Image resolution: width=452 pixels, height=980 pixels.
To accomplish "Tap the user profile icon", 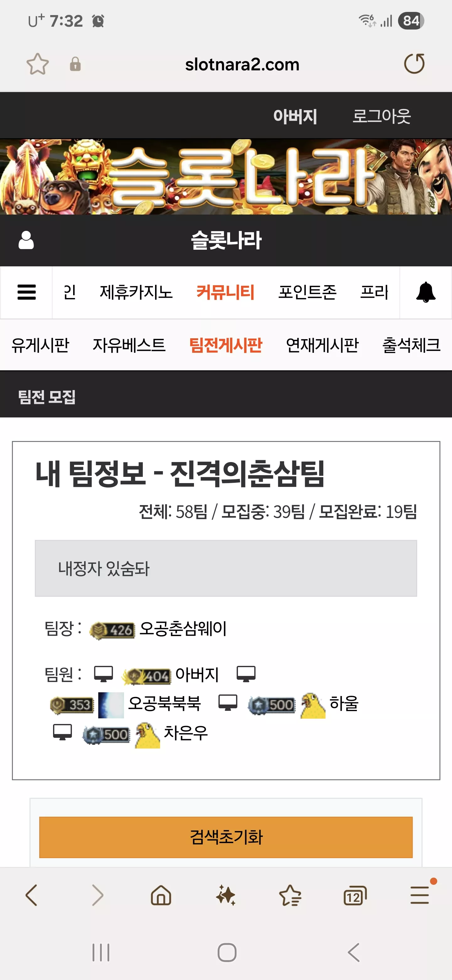I will click(26, 240).
